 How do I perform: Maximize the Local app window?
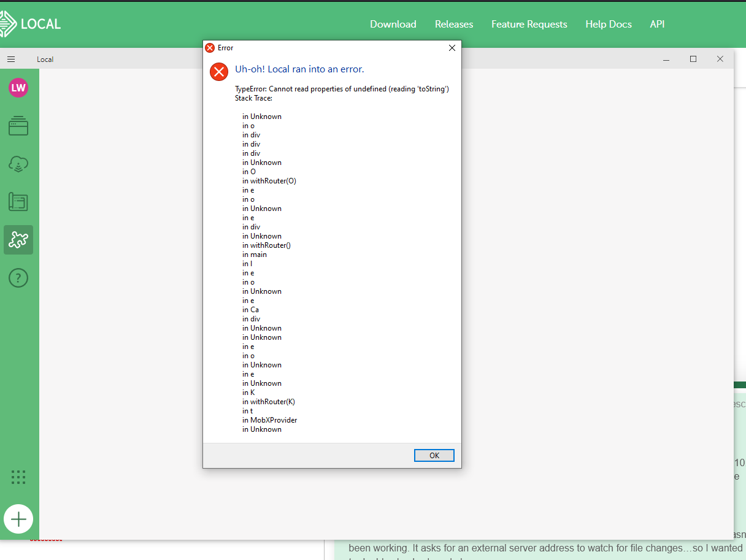pyautogui.click(x=693, y=59)
